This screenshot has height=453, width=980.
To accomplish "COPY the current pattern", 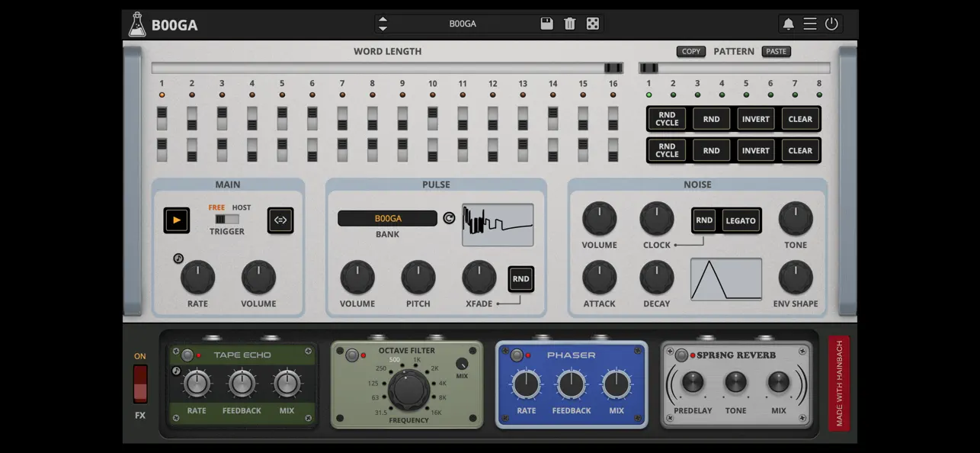I will pyautogui.click(x=690, y=51).
